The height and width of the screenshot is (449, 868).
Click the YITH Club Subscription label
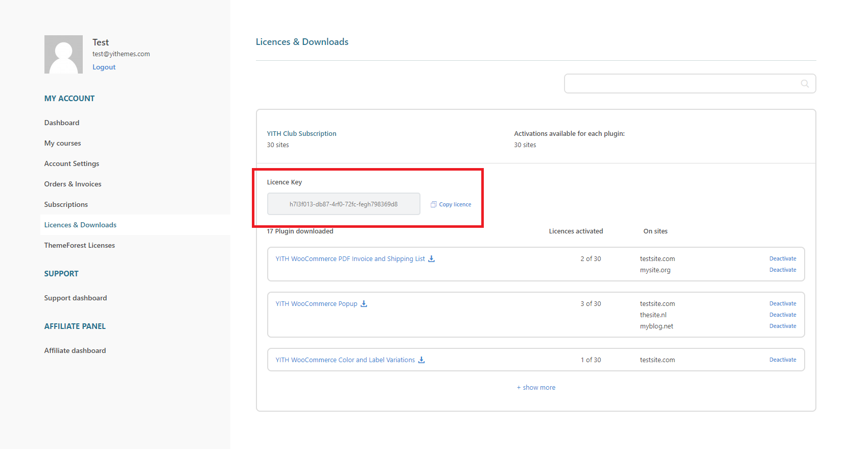[x=301, y=134]
